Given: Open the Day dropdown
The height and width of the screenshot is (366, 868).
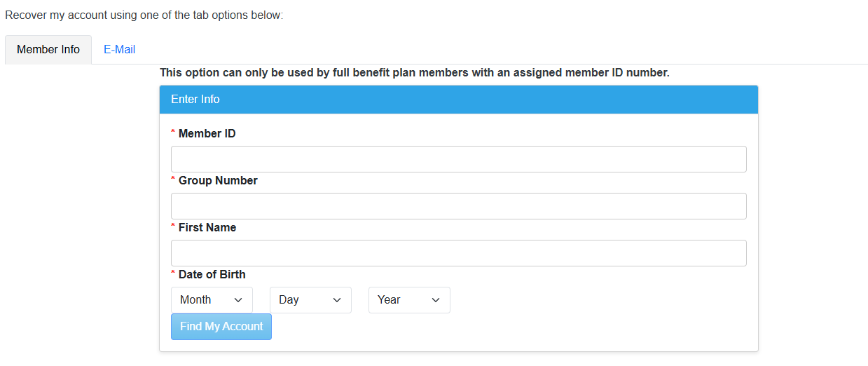Looking at the screenshot, I should [x=310, y=300].
